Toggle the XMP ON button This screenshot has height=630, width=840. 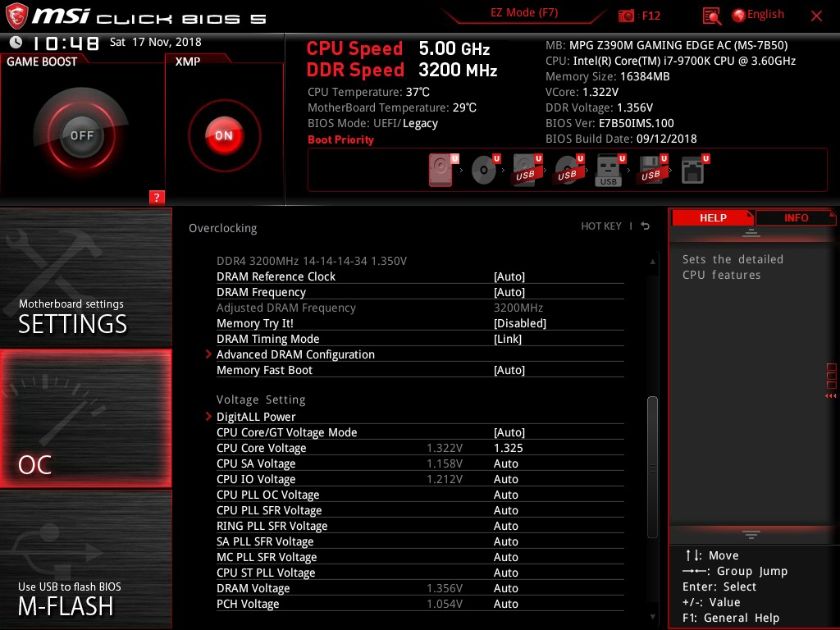click(225, 135)
